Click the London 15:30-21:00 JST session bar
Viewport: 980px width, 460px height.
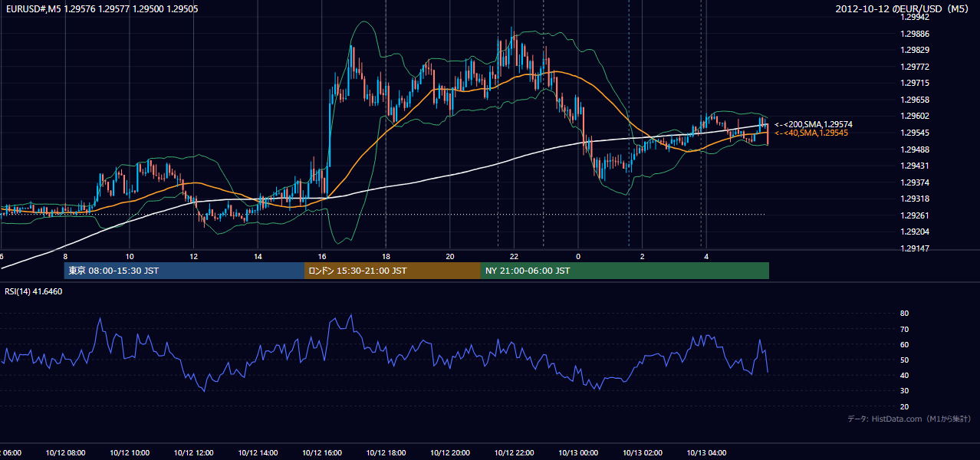(393, 271)
